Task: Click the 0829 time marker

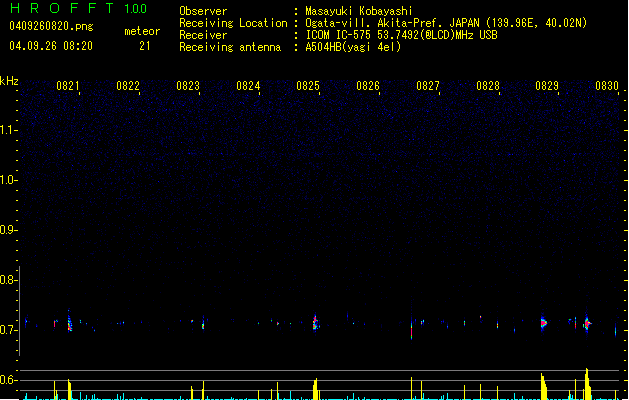Action: pos(547,86)
